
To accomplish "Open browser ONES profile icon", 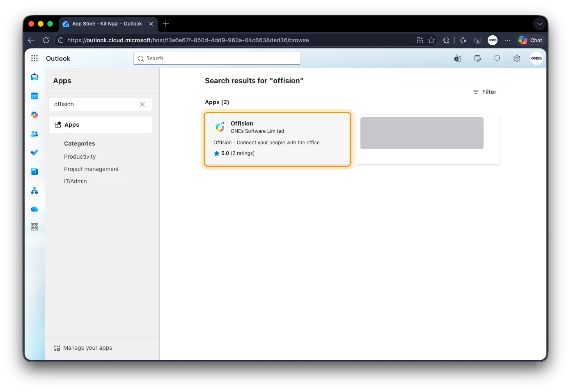I will (493, 40).
